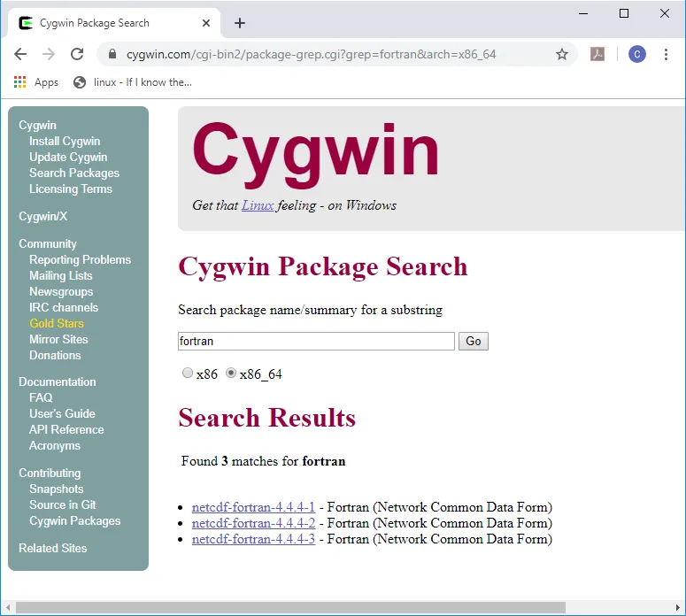This screenshot has height=616, width=686.
Task: Open Newsgroups in sidebar
Action: click(x=61, y=291)
